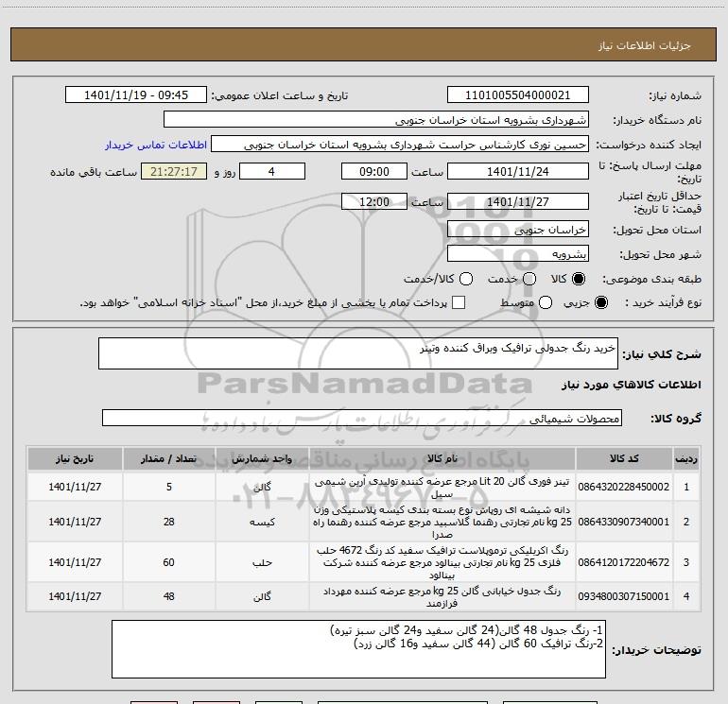Click the رنگ جدول خیابانی item name

pos(442,597)
